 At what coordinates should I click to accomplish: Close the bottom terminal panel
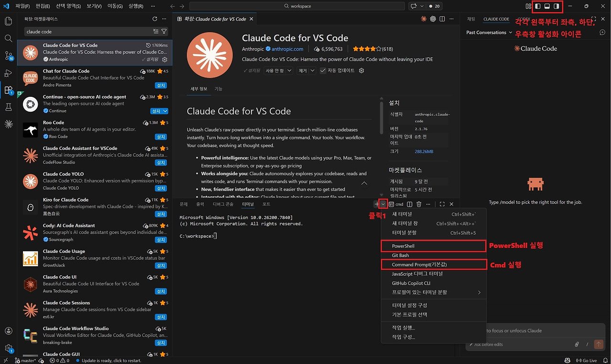(x=452, y=204)
